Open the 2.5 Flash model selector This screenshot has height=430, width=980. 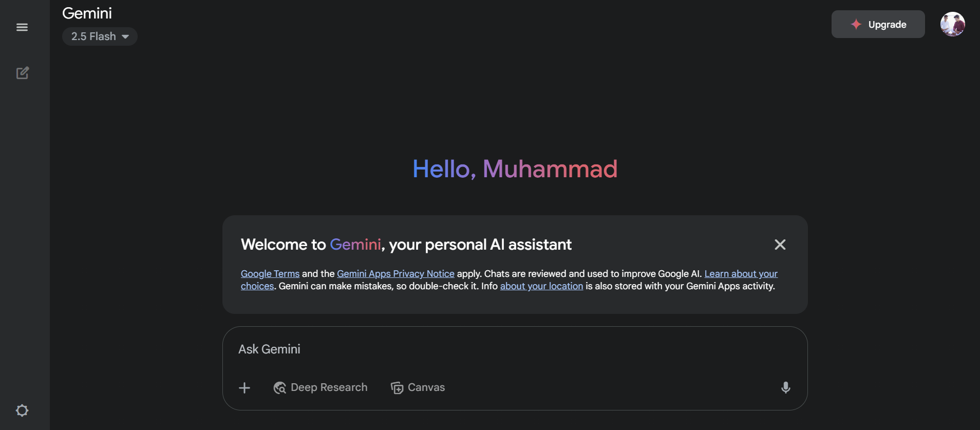(99, 36)
